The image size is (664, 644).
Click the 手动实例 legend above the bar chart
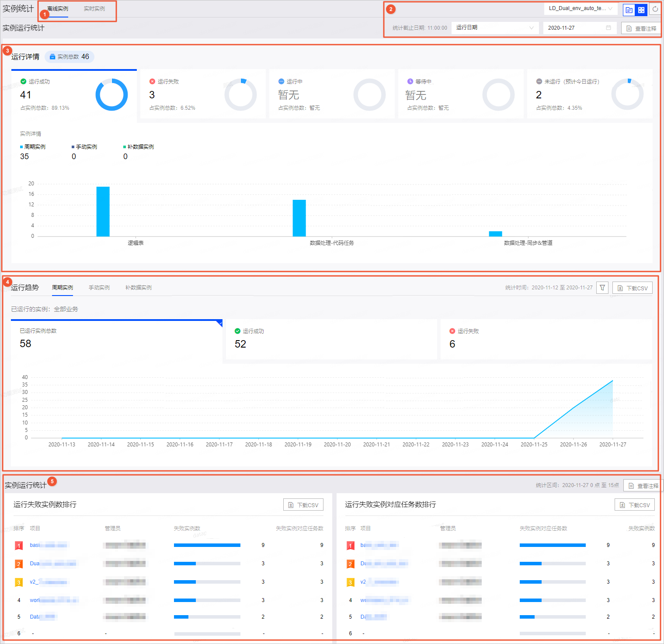84,147
